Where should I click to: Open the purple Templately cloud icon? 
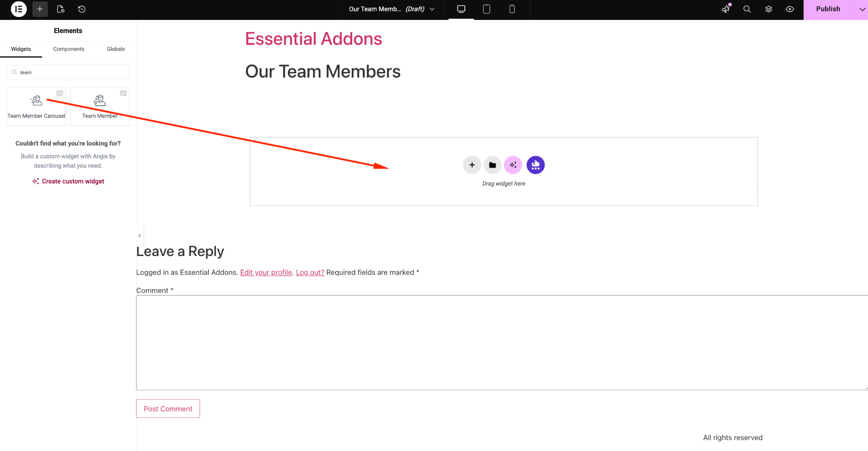click(x=536, y=165)
